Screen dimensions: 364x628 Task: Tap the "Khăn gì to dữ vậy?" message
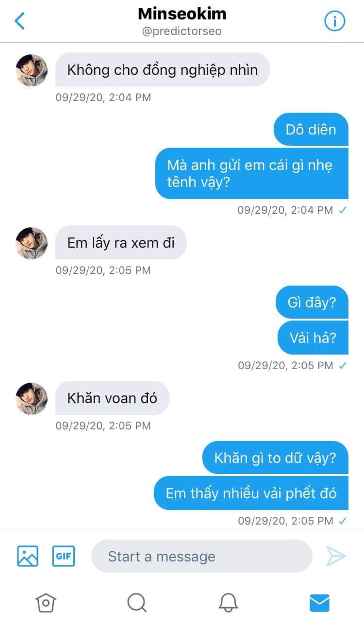tap(275, 458)
